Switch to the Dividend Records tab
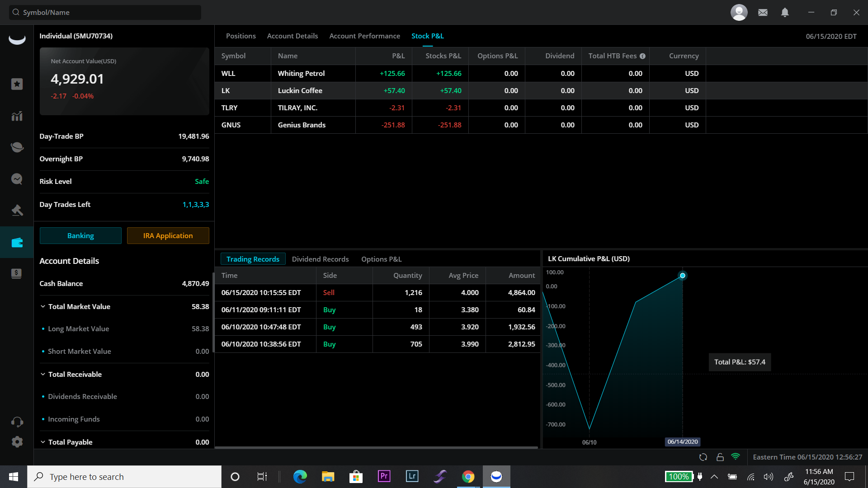868x488 pixels. pos(320,259)
